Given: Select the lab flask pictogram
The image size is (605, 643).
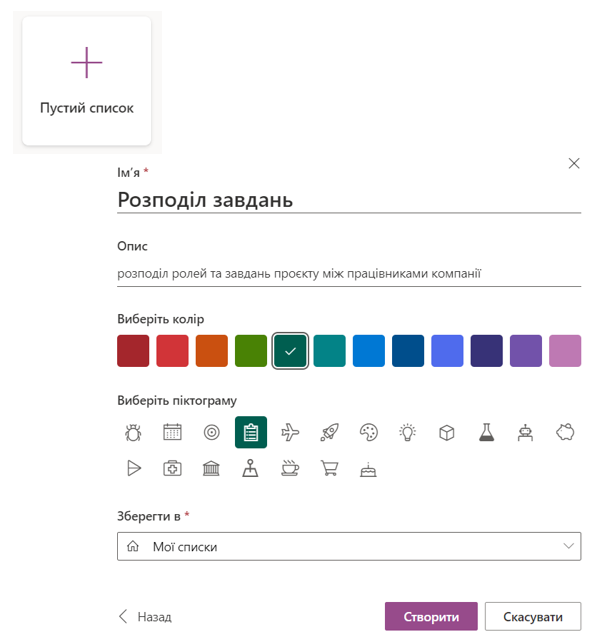Looking at the screenshot, I should [487, 432].
